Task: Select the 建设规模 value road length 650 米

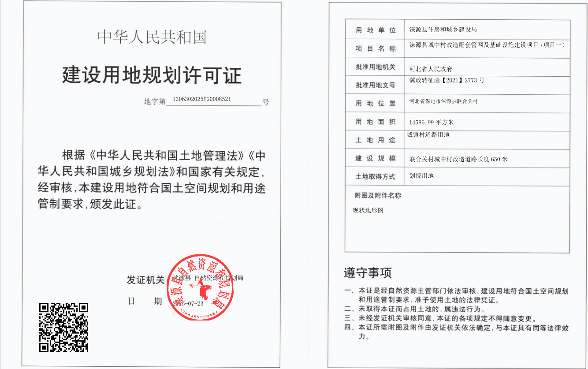Action: [458, 159]
